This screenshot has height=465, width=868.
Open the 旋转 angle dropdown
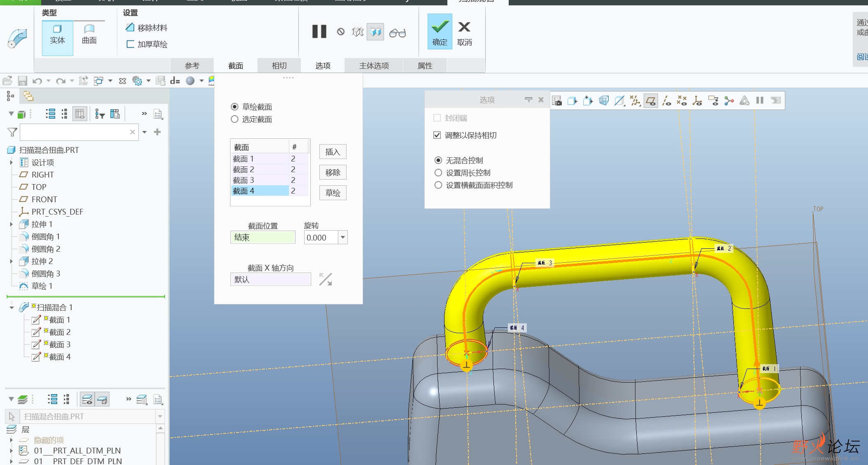[343, 237]
